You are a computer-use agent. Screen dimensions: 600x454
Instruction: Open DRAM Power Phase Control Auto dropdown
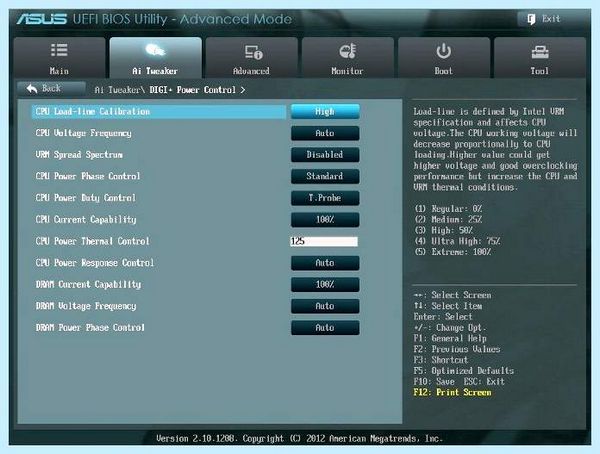325,328
